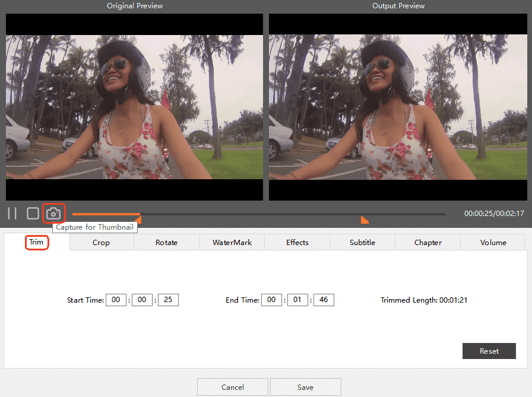This screenshot has width=532, height=397.
Task: Click the End Time minutes field
Action: (297, 300)
